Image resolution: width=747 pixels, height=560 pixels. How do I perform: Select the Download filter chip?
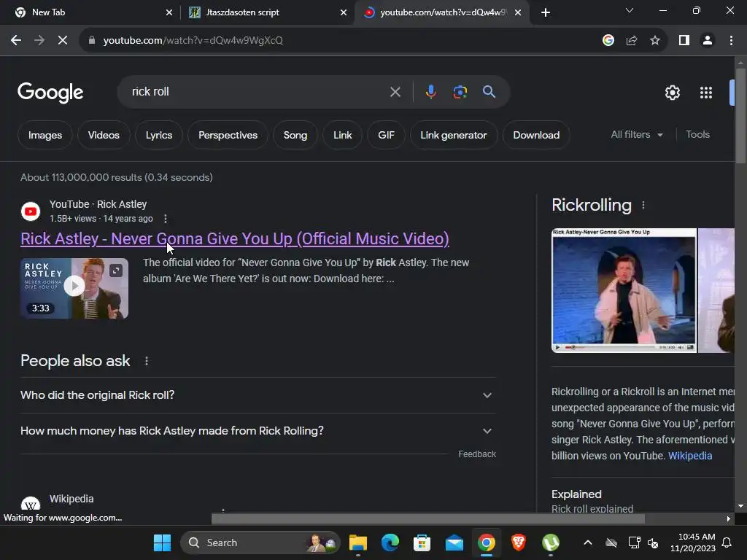click(536, 135)
